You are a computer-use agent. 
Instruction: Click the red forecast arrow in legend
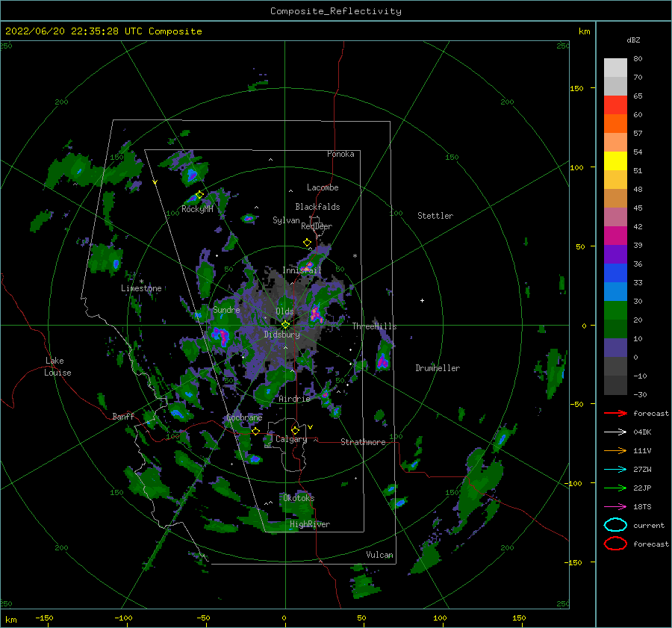(x=615, y=413)
